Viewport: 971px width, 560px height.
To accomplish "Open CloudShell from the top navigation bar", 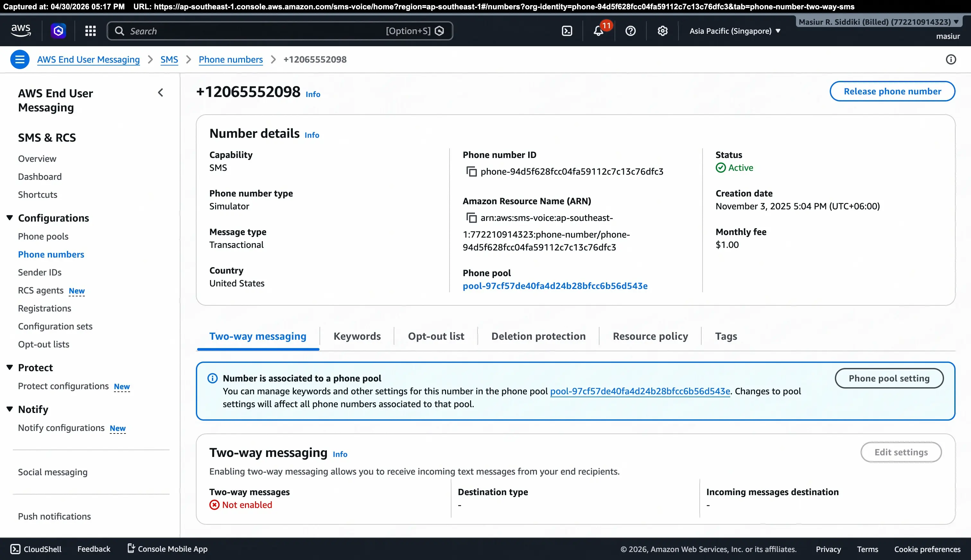I will [567, 31].
